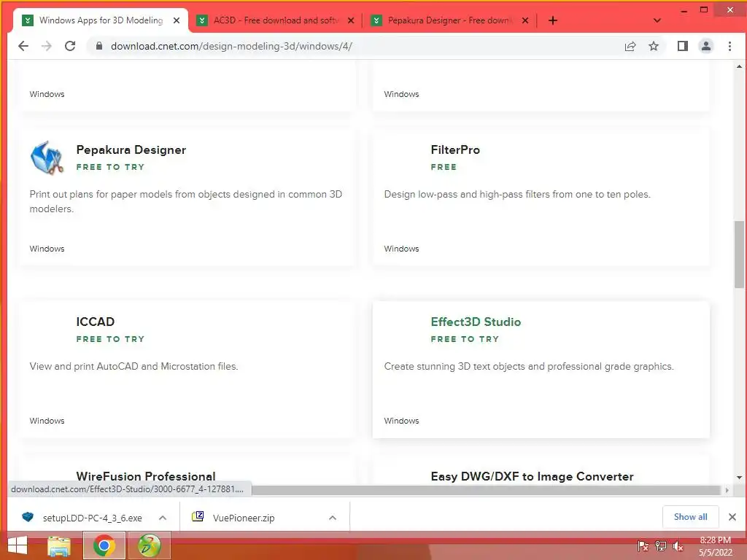Click the muted volume tray icon
This screenshot has height=560, width=747.
(678, 546)
